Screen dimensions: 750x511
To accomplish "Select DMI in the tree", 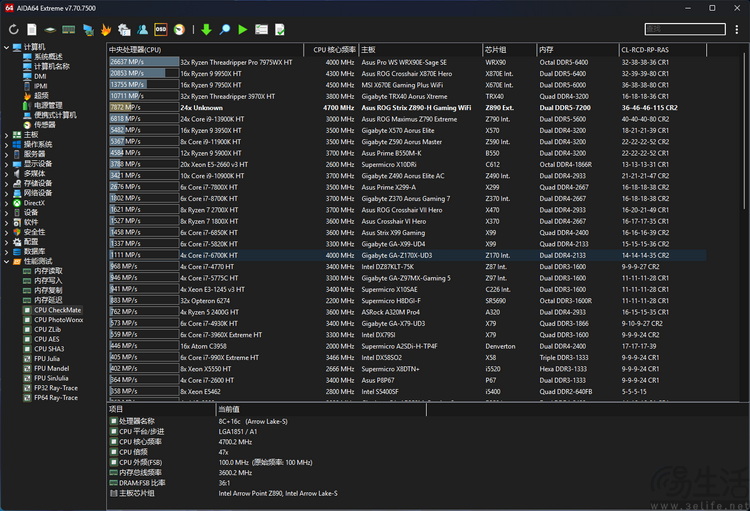I will (40, 77).
